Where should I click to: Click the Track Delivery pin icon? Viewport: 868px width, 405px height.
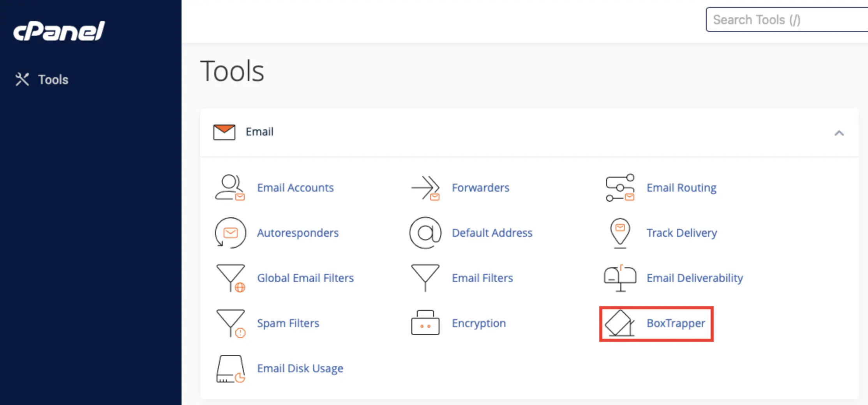[x=620, y=233]
